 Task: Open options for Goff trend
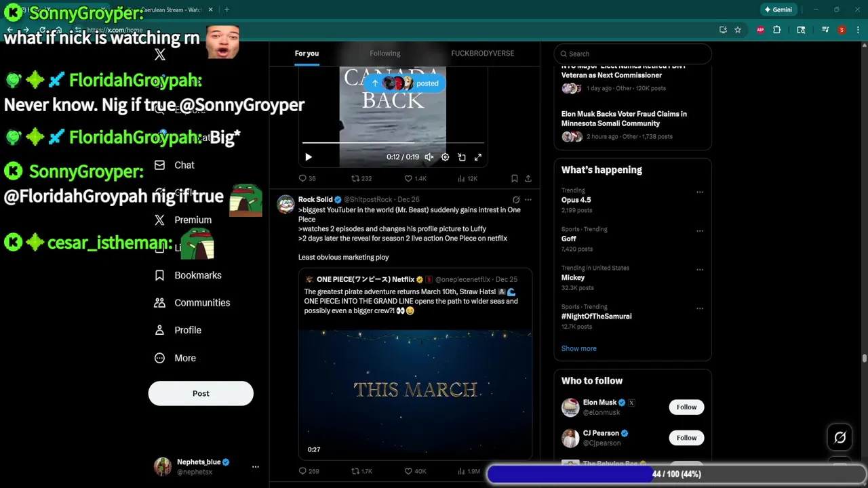tap(700, 230)
